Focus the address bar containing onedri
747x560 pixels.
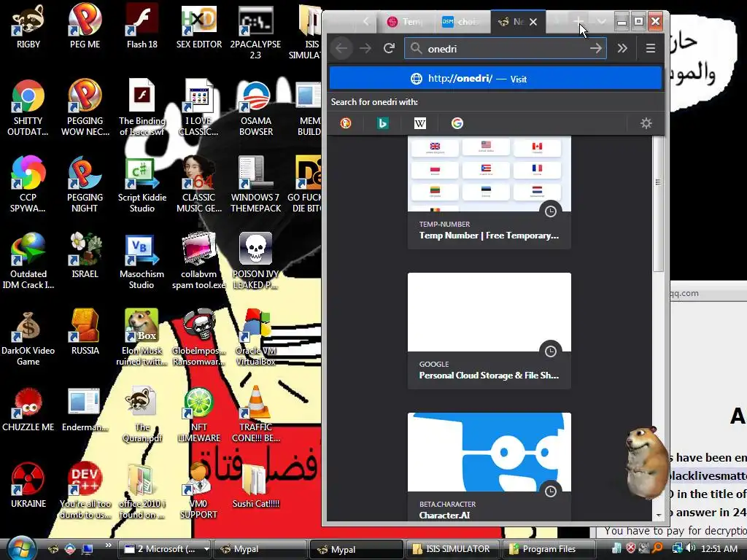505,49
